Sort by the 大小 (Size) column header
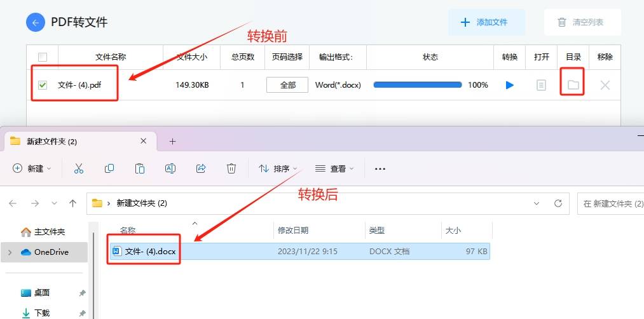 (453, 231)
